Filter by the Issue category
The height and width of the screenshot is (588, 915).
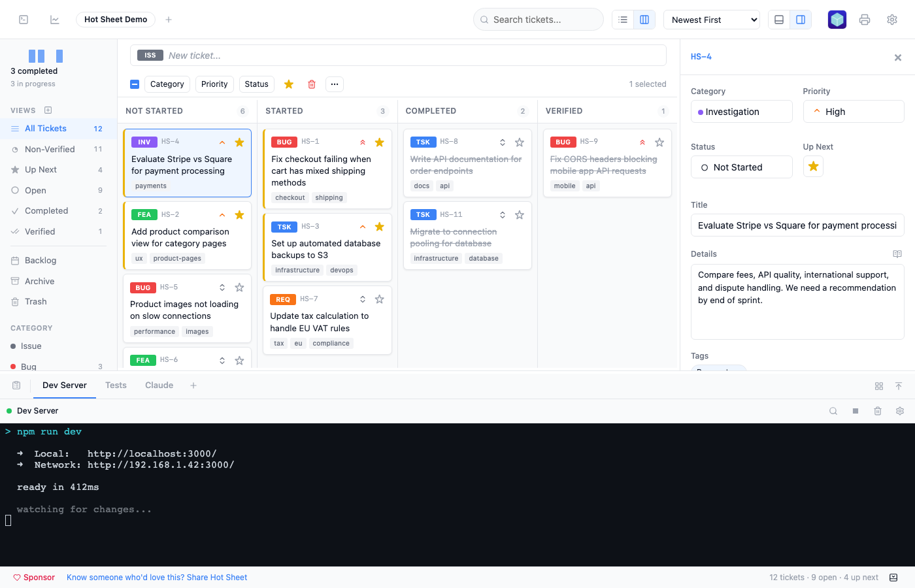[x=58, y=346]
